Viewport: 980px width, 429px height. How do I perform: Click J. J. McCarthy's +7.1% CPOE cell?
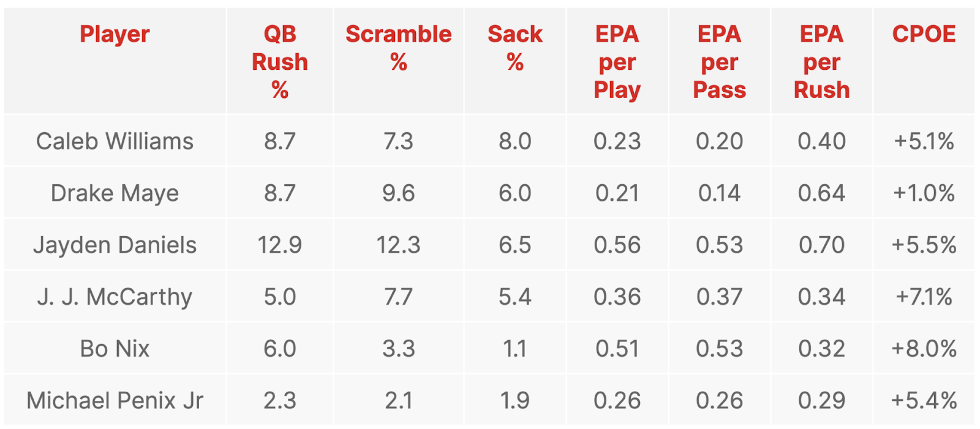pos(924,297)
